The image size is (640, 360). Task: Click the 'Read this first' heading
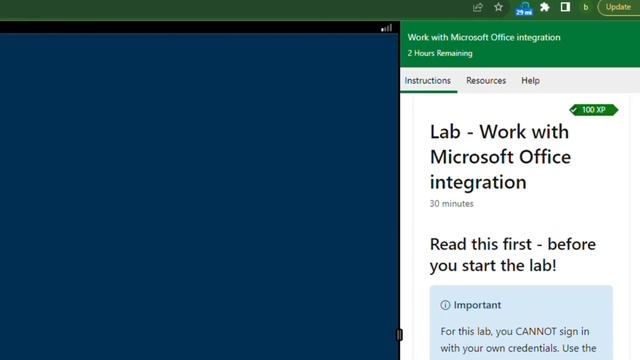(x=513, y=255)
